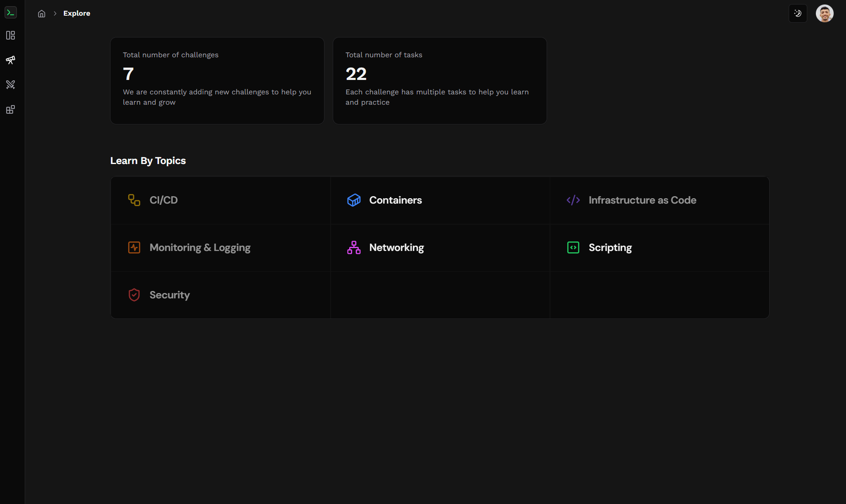This screenshot has height=504, width=846.
Task: Open the CI/CD topic
Action: point(163,200)
